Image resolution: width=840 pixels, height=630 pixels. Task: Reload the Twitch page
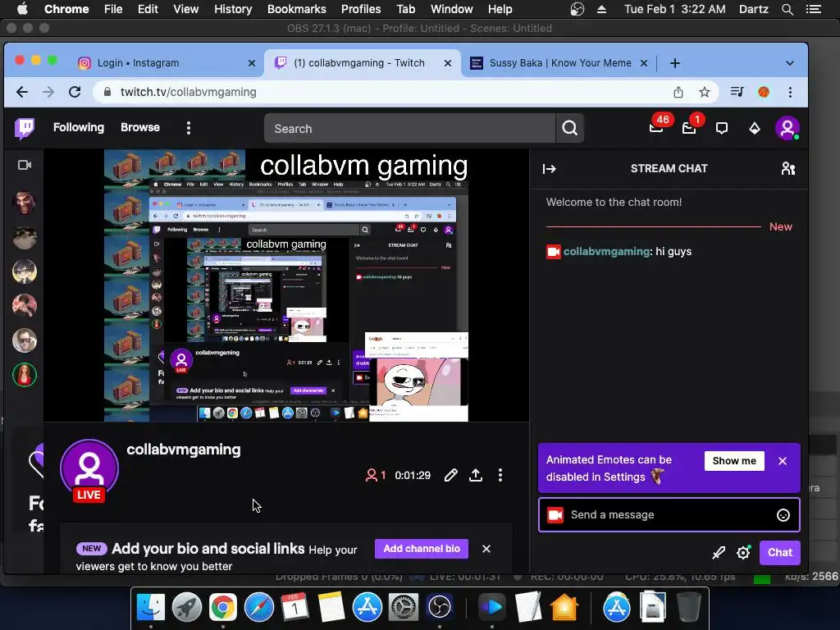click(x=75, y=92)
